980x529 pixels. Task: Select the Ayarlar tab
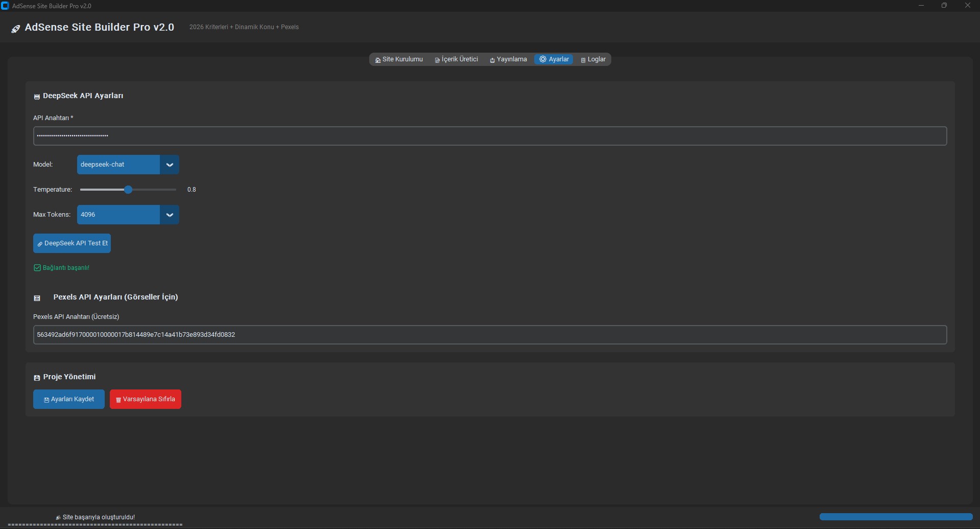[554, 59]
